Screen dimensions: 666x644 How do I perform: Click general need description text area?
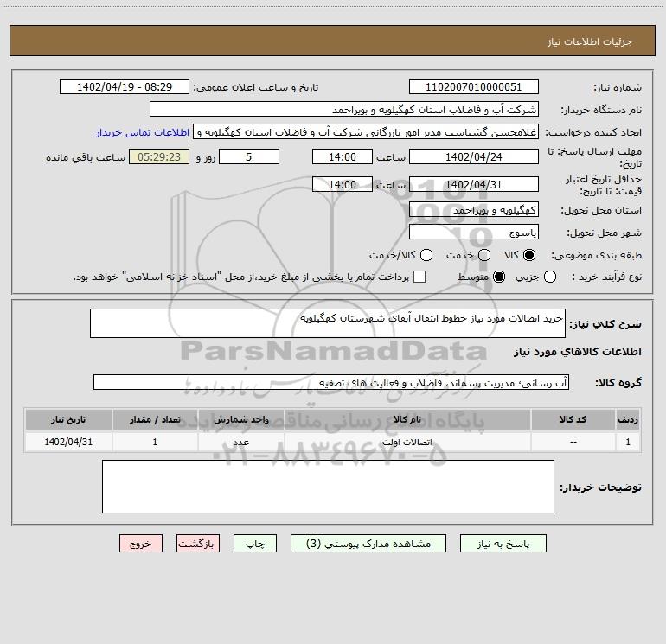pyautogui.click(x=328, y=323)
